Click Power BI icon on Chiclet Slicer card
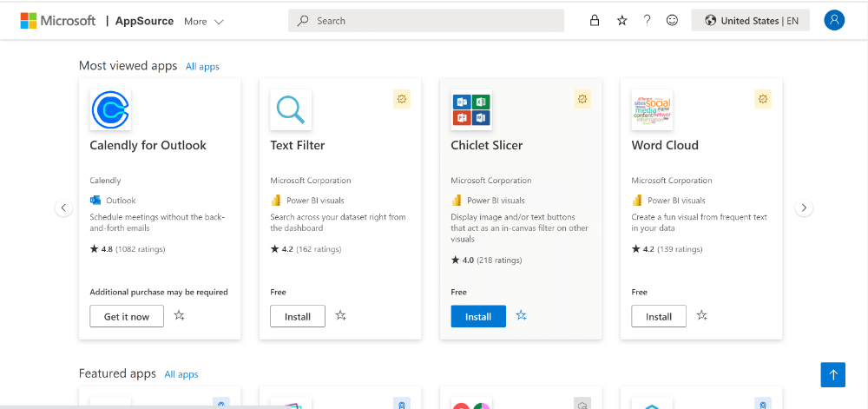Screen dimensions: 868x409 (457, 200)
